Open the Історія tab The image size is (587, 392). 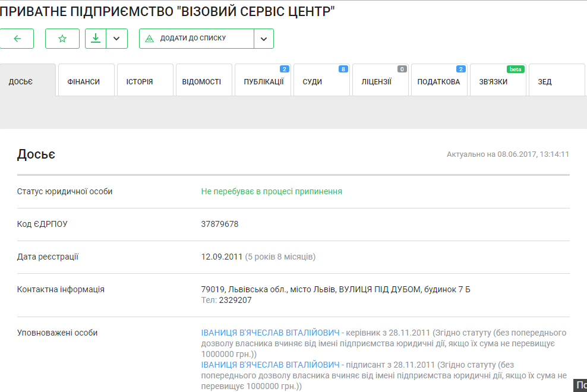click(x=140, y=81)
